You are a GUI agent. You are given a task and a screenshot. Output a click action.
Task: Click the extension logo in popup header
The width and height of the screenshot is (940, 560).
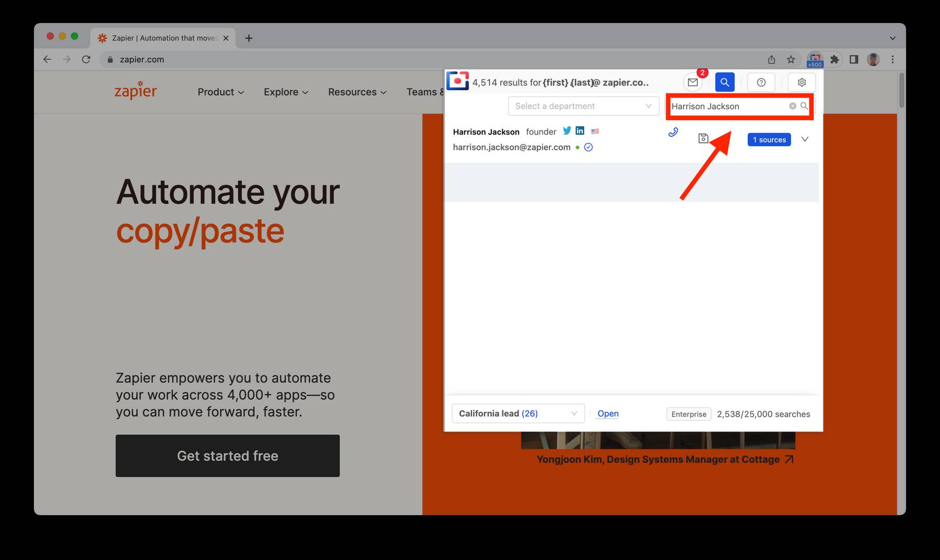pyautogui.click(x=458, y=81)
